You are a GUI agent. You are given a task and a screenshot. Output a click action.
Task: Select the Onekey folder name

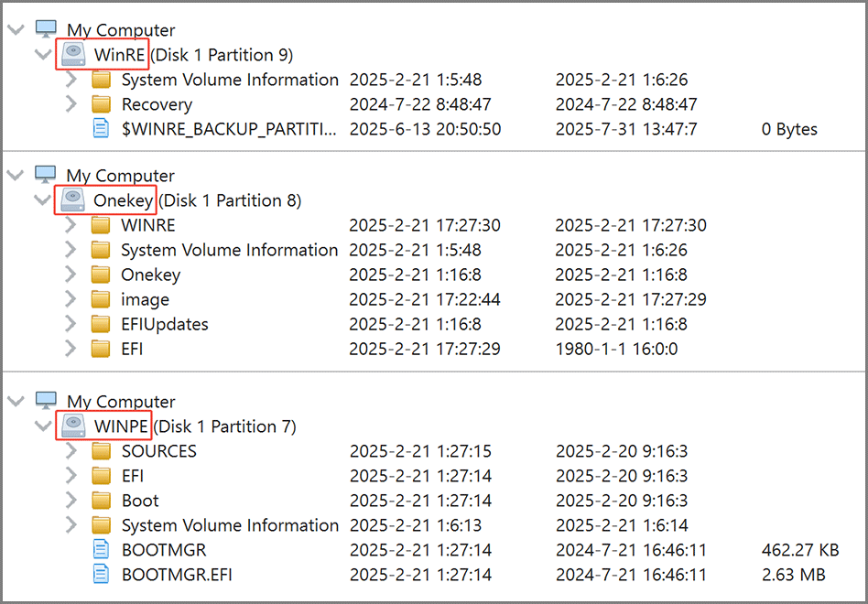tap(150, 275)
